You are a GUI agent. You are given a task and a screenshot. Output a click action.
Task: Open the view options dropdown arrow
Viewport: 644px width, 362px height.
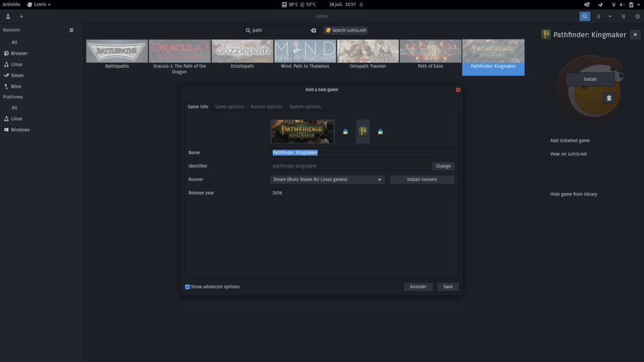click(x=610, y=17)
